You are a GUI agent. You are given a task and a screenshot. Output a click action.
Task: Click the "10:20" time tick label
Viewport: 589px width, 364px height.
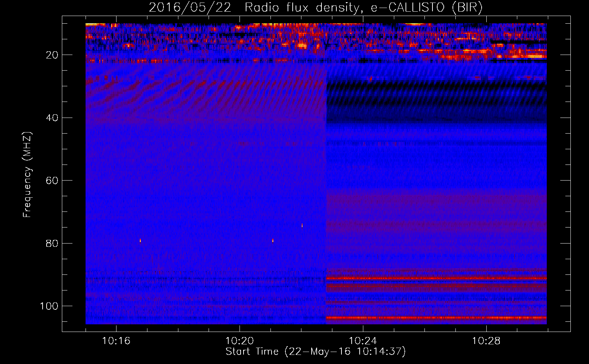pos(240,341)
